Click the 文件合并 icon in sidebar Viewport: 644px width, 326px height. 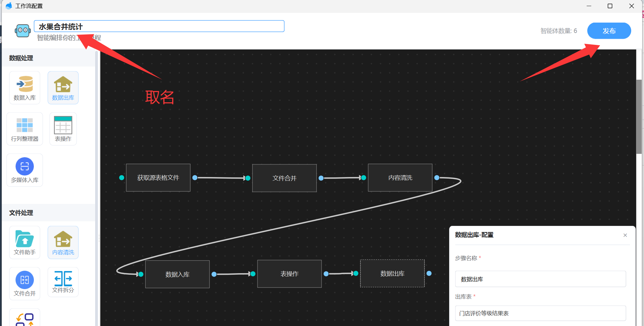click(25, 284)
